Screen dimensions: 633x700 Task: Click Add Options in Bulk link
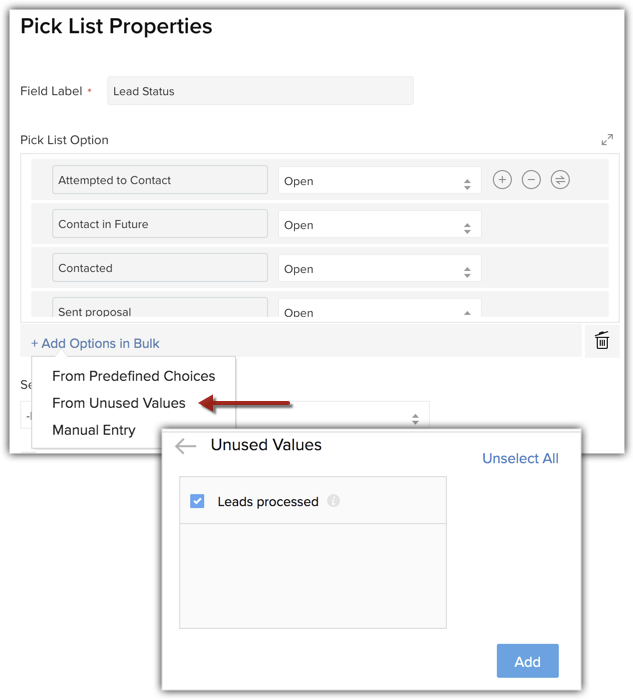pyautogui.click(x=95, y=343)
